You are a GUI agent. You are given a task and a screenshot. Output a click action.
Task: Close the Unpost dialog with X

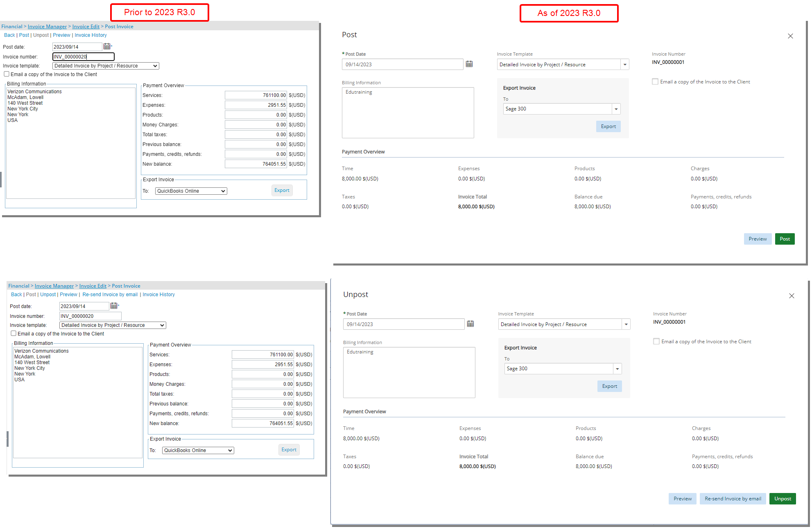[792, 296]
